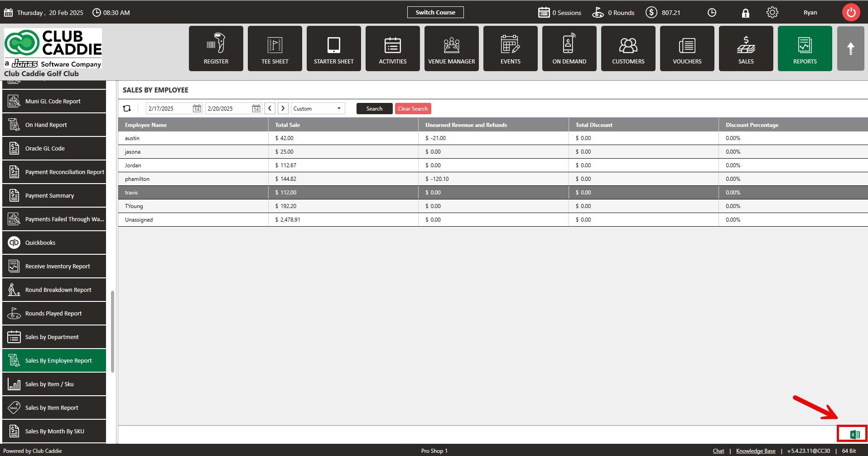Open Payment Summary report
Viewport: 868px width, 456px height.
[54, 195]
